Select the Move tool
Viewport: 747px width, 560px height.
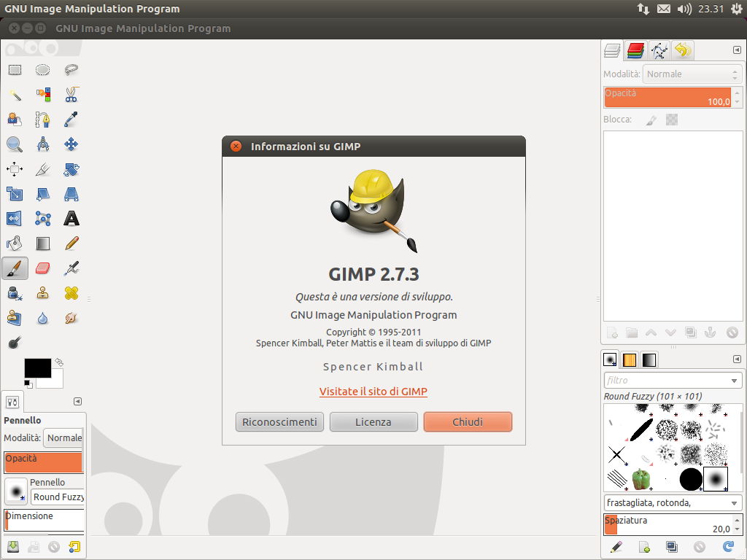pos(71,144)
